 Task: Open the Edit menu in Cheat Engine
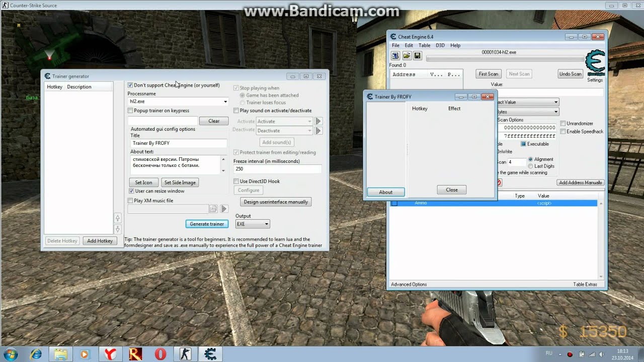[x=409, y=45]
